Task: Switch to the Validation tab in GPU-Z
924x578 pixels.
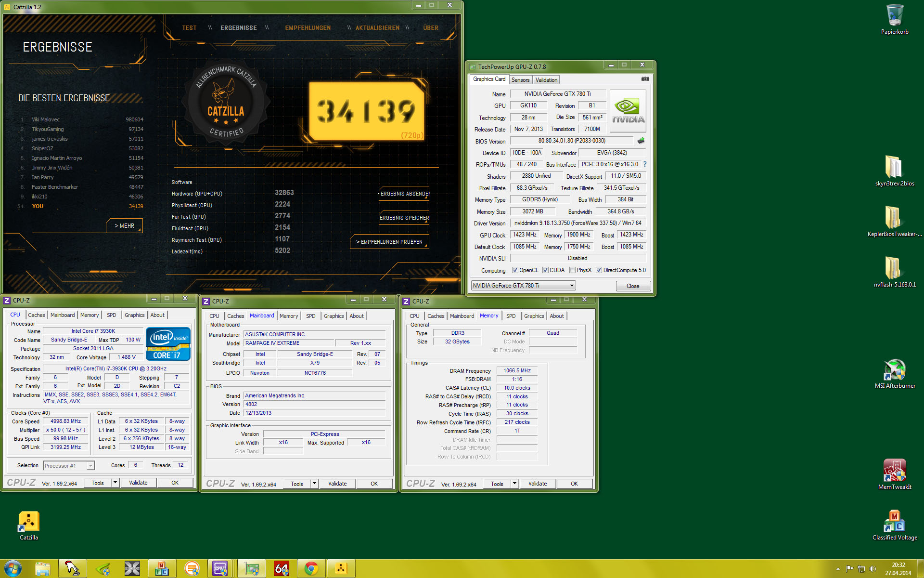Action: [546, 80]
